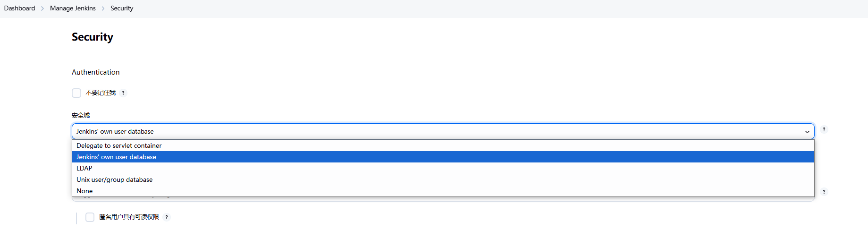Image resolution: width=868 pixels, height=230 pixels.
Task: Click breadcrumb chevron after Dashboard
Action: 42,9
